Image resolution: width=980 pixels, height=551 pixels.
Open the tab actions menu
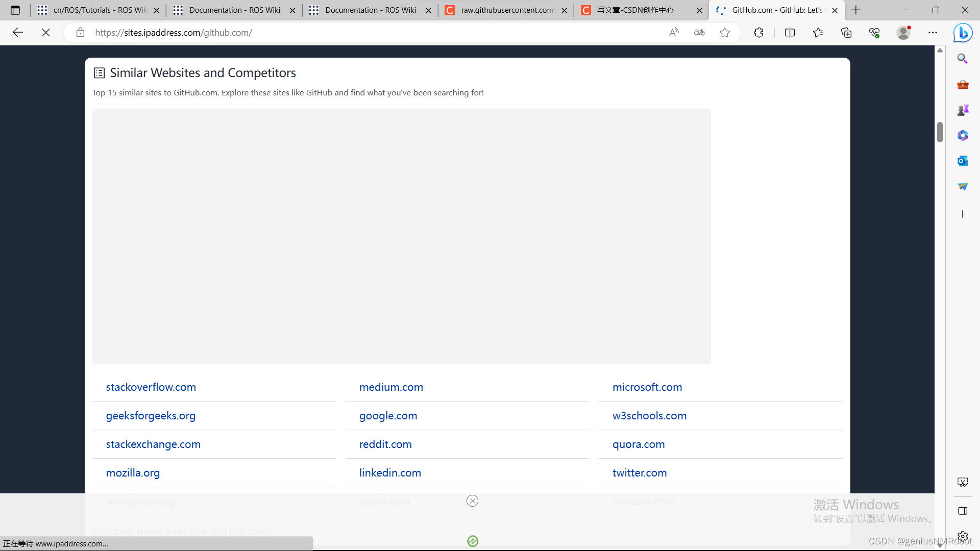(x=15, y=10)
